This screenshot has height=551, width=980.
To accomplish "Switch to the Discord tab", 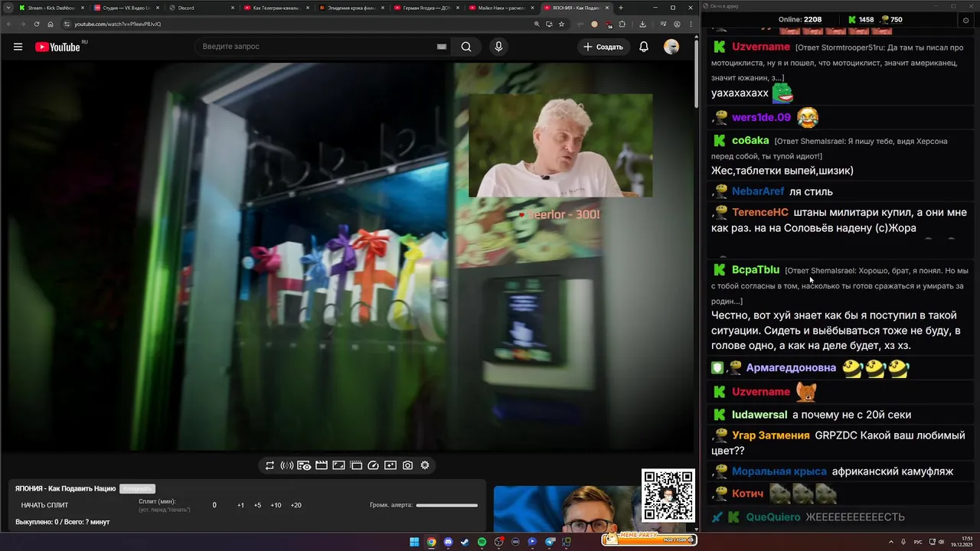I will 201,8.
